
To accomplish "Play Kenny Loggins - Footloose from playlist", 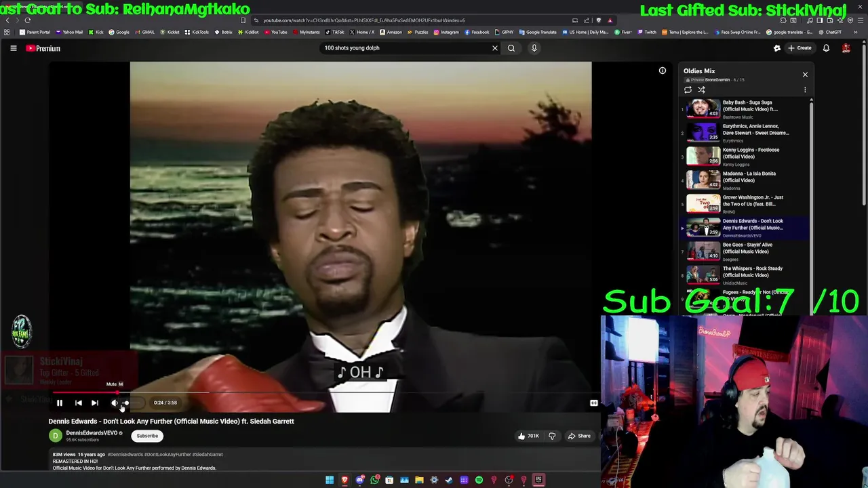I will coord(744,157).
